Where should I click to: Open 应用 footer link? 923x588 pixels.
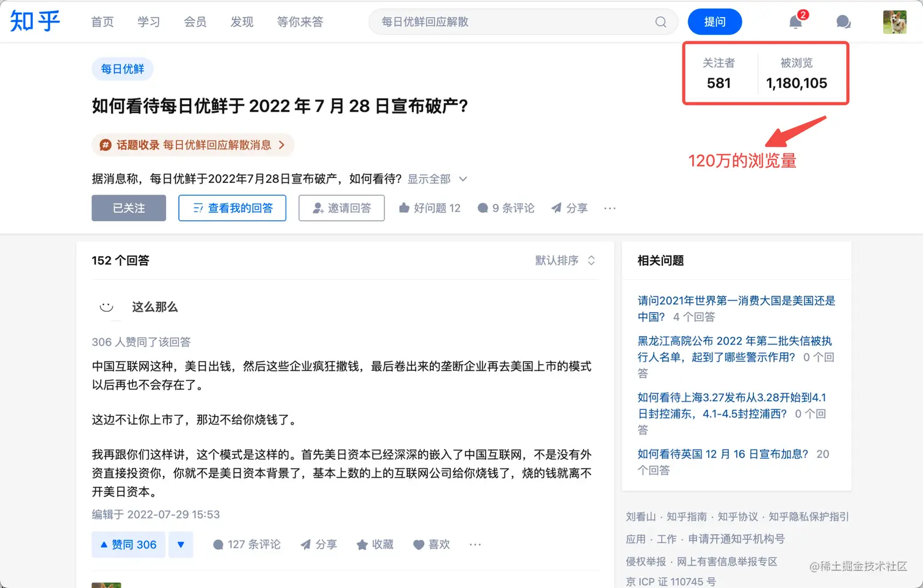click(x=635, y=539)
